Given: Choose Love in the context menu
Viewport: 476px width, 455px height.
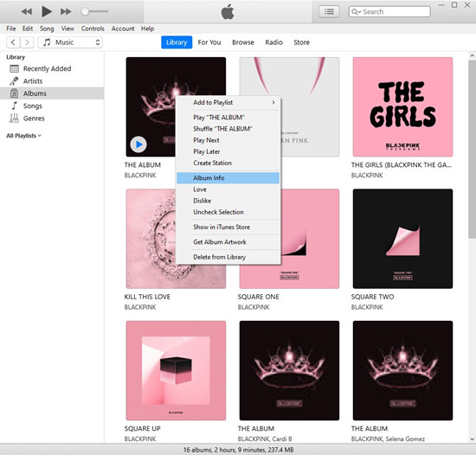Looking at the screenshot, I should (x=228, y=189).
